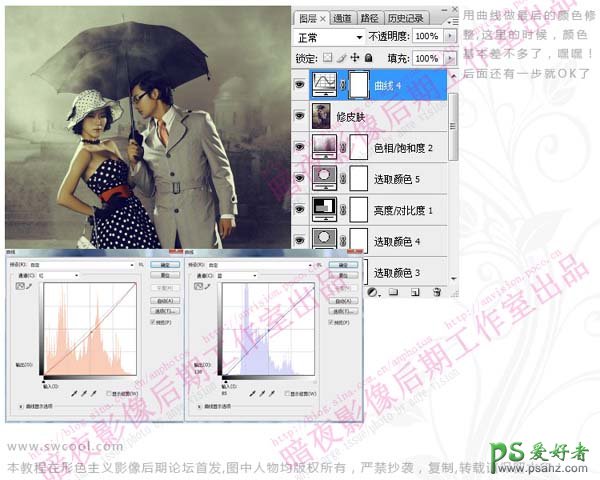The width and height of the screenshot is (600, 480).
Task: Toggle show clipping checkbox in left Curves dialog
Action: click(109, 393)
